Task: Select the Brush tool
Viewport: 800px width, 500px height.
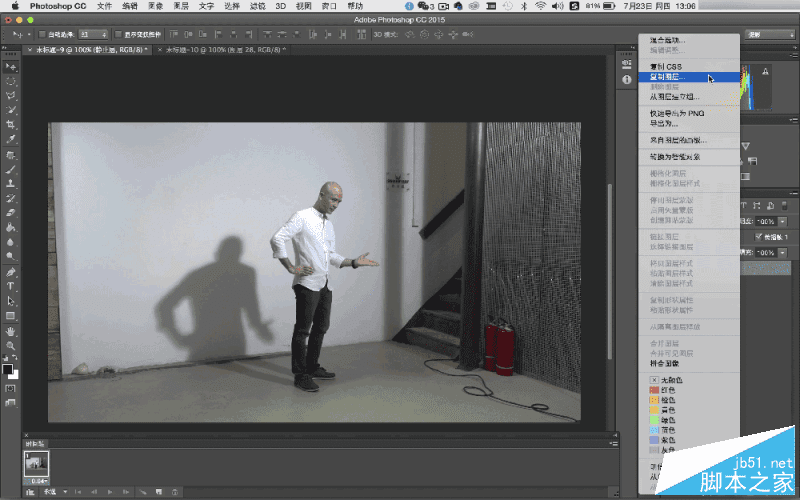Action: [x=10, y=169]
